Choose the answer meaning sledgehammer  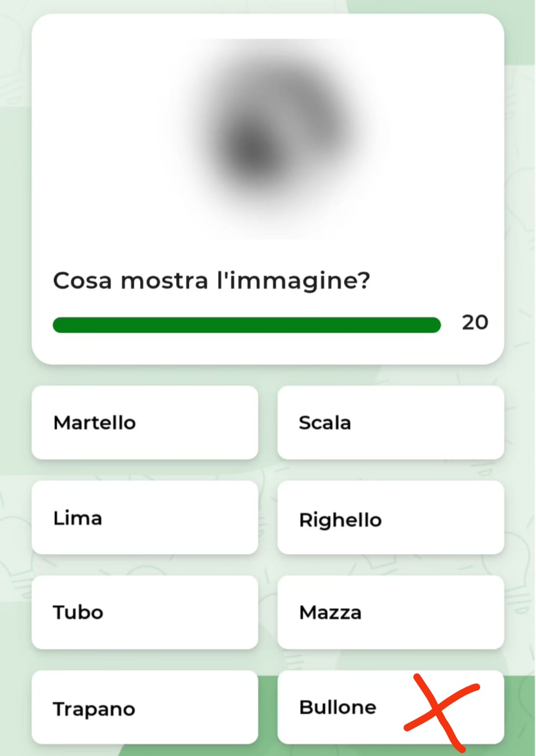pyautogui.click(x=391, y=612)
